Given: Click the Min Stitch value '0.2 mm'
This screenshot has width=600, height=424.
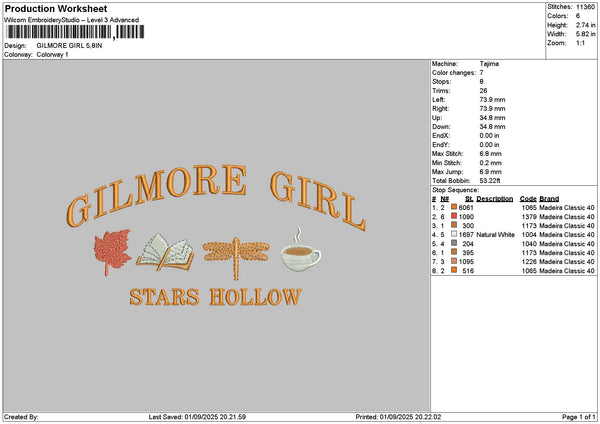Looking at the screenshot, I should 491,163.
